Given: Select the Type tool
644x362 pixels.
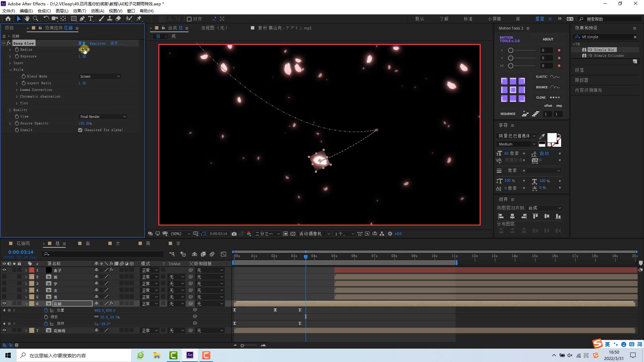Looking at the screenshot, I should click(91, 19).
